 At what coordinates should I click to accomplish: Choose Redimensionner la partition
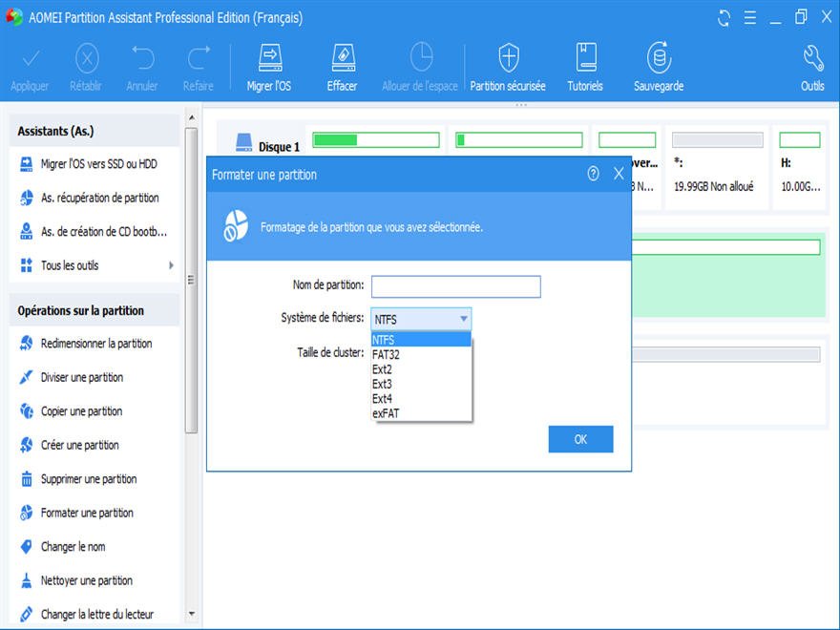pyautogui.click(x=94, y=344)
